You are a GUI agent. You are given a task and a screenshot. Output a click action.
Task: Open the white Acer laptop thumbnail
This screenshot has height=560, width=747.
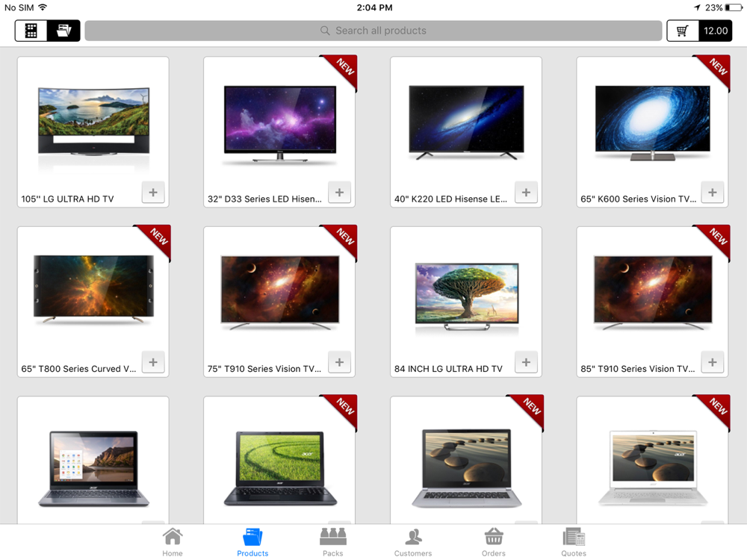(653, 469)
